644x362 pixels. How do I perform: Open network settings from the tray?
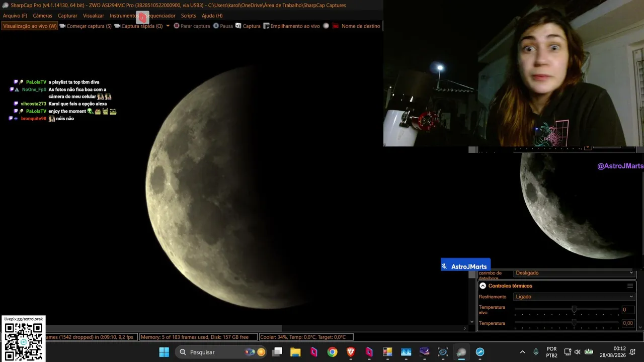(x=568, y=352)
